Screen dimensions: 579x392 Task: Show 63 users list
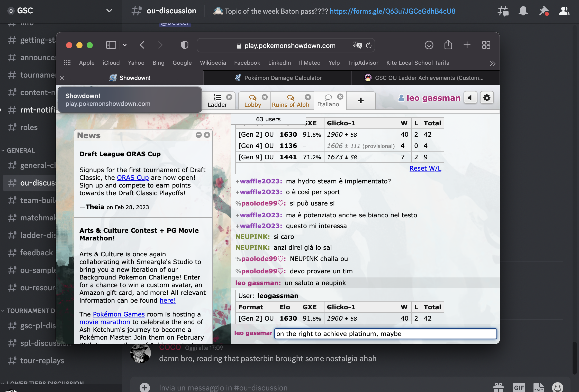tap(268, 119)
